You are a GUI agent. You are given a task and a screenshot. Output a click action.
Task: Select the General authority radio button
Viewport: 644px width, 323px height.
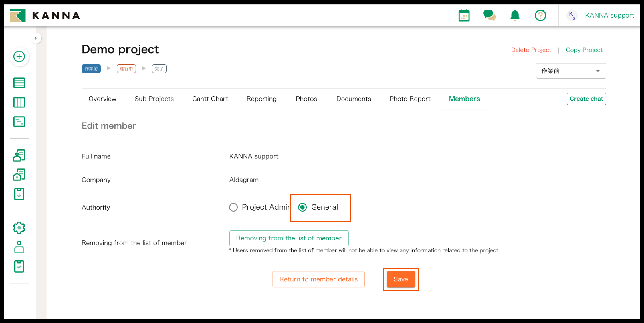tap(303, 207)
